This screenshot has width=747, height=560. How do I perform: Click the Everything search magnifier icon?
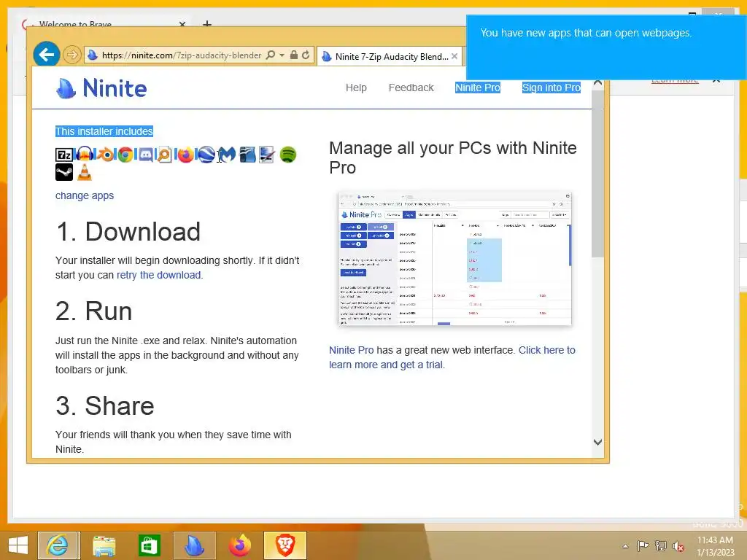(164, 155)
